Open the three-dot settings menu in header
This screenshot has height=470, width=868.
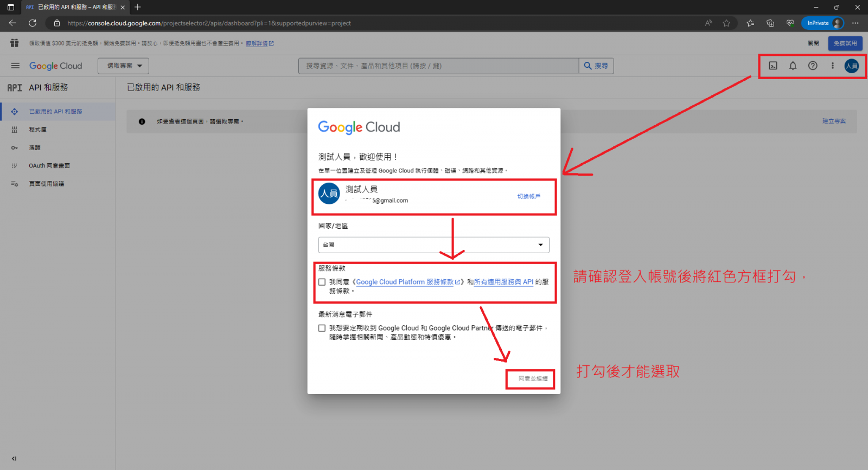click(832, 66)
